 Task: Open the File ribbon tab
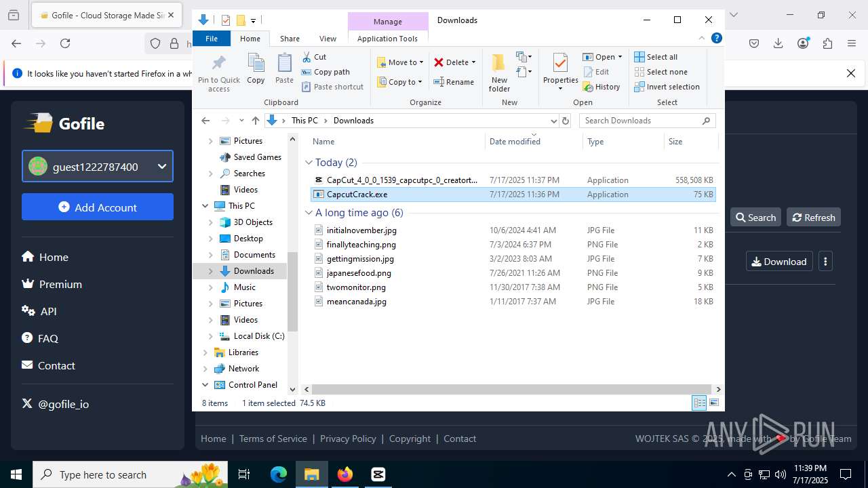212,39
